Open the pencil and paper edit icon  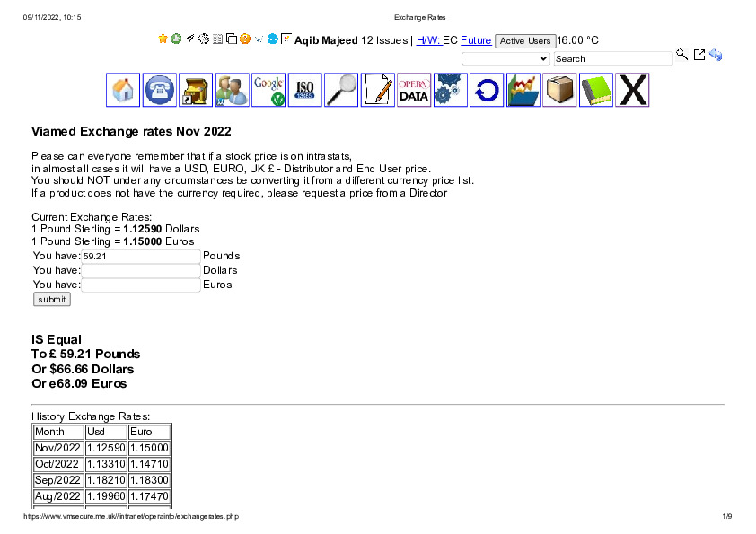[378, 90]
